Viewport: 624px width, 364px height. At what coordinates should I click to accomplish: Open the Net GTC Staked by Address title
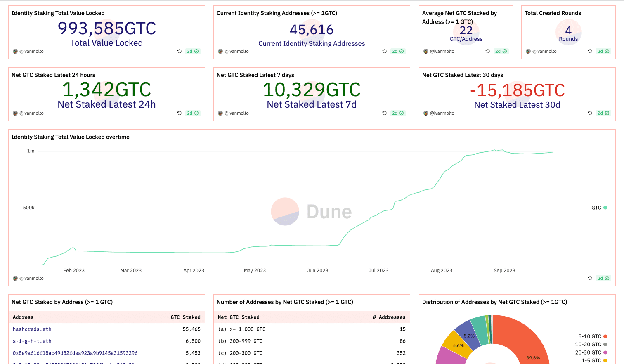(x=62, y=302)
